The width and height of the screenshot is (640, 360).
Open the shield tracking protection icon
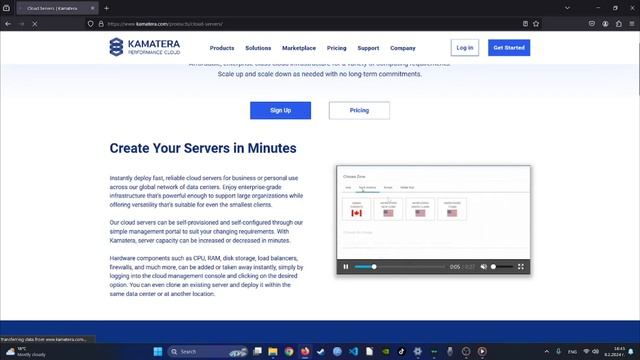point(91,24)
